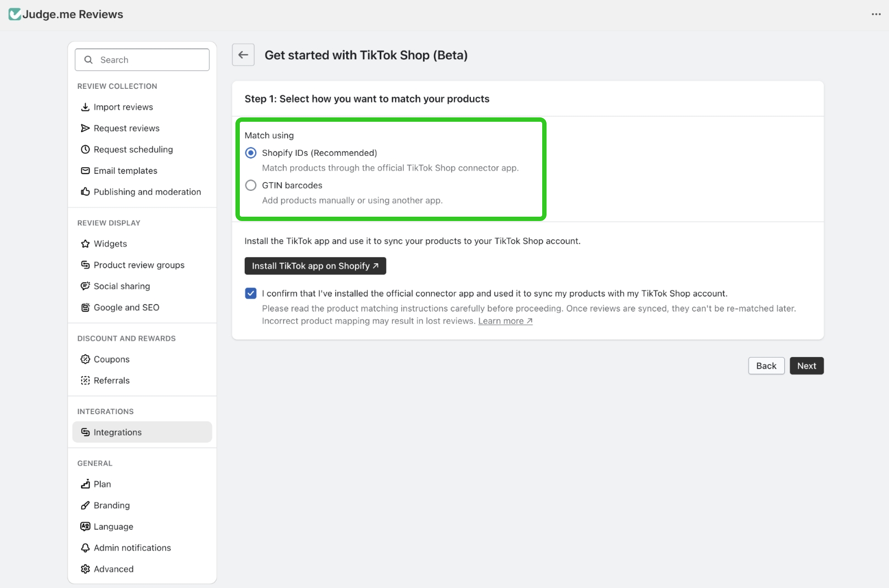889x588 pixels.
Task: Click the Email templates envelope icon
Action: 85,171
